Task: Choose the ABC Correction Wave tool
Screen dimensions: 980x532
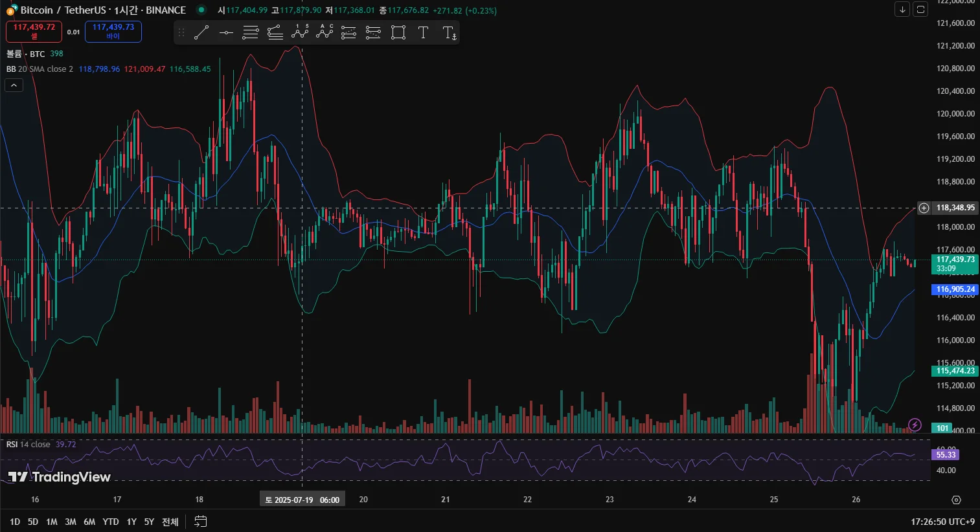Action: 325,32
